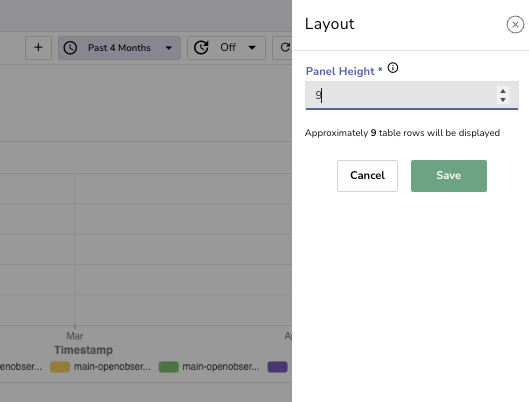Click the auto-refresh interval clock icon
529x402 pixels.
coord(201,48)
